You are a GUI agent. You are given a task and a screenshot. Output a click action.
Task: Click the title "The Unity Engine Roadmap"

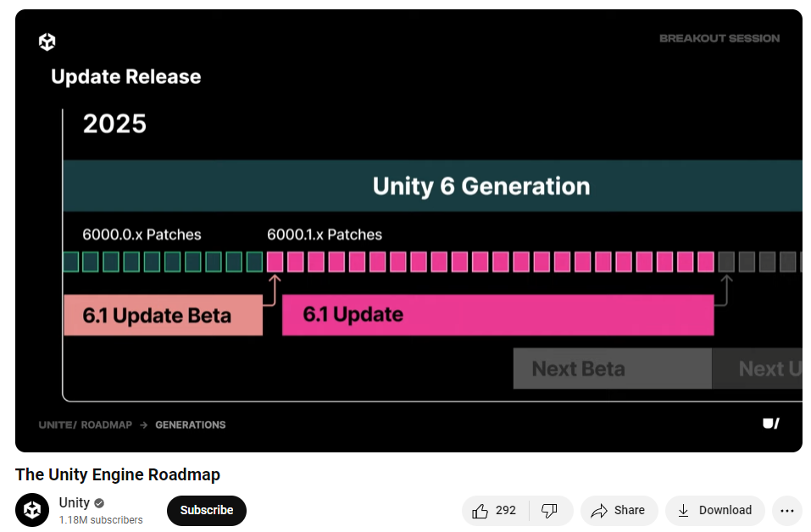118,474
